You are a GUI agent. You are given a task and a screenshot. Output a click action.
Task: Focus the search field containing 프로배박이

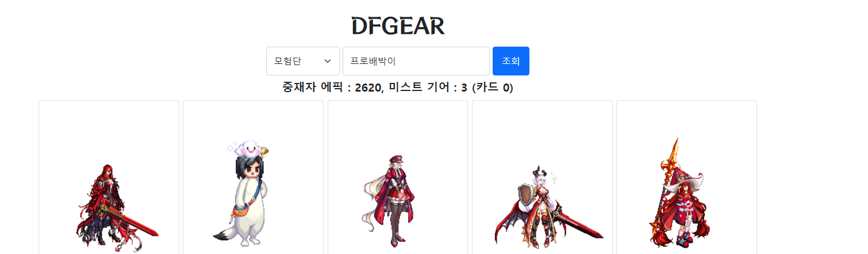(x=416, y=61)
